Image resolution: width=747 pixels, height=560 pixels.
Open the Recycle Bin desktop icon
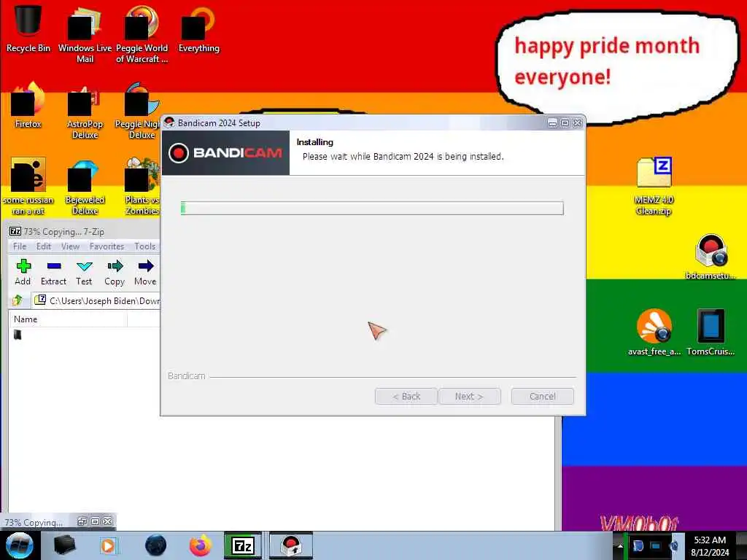[x=28, y=28]
